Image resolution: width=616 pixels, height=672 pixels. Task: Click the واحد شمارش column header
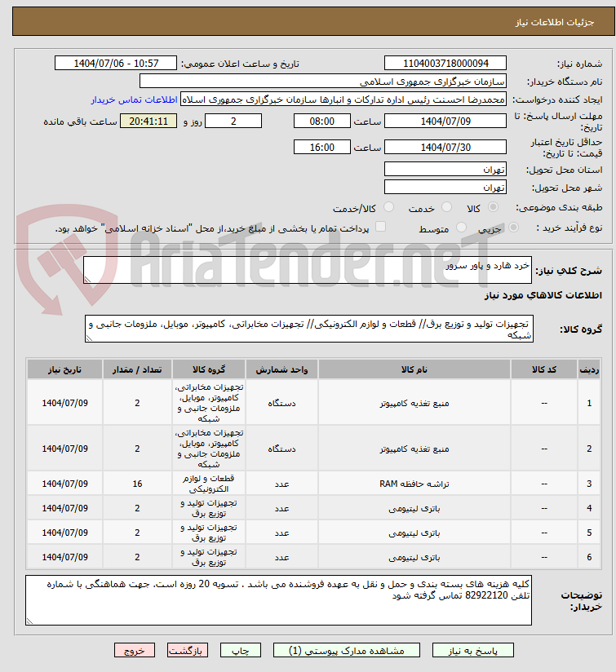click(281, 369)
